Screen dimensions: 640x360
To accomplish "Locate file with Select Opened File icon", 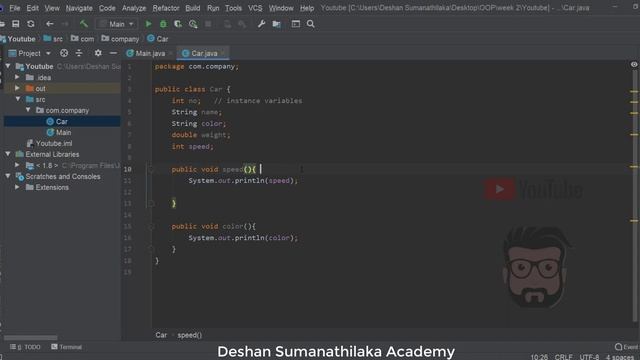I will pyautogui.click(x=64, y=53).
